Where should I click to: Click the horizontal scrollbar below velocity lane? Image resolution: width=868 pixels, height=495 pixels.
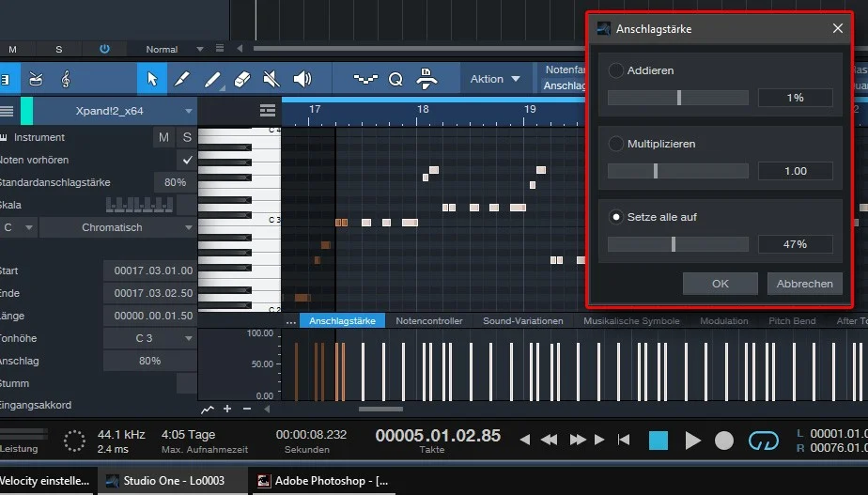click(x=380, y=410)
